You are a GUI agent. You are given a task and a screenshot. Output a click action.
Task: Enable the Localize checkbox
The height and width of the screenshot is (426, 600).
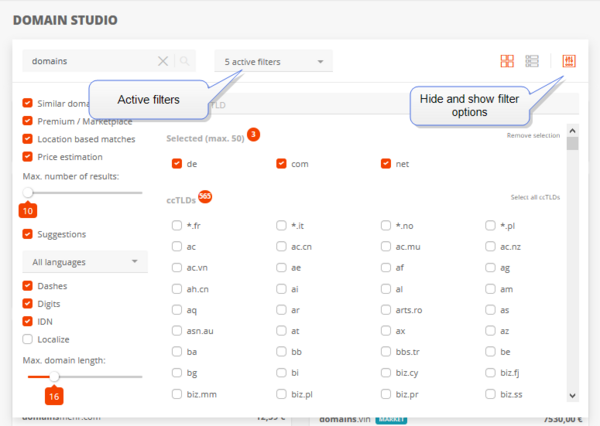coord(28,339)
